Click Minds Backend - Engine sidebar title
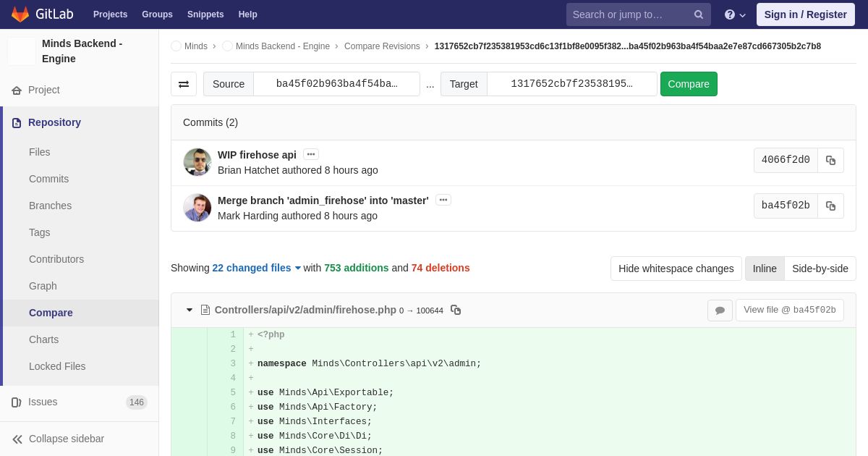The width and height of the screenshot is (868, 456). [82, 51]
